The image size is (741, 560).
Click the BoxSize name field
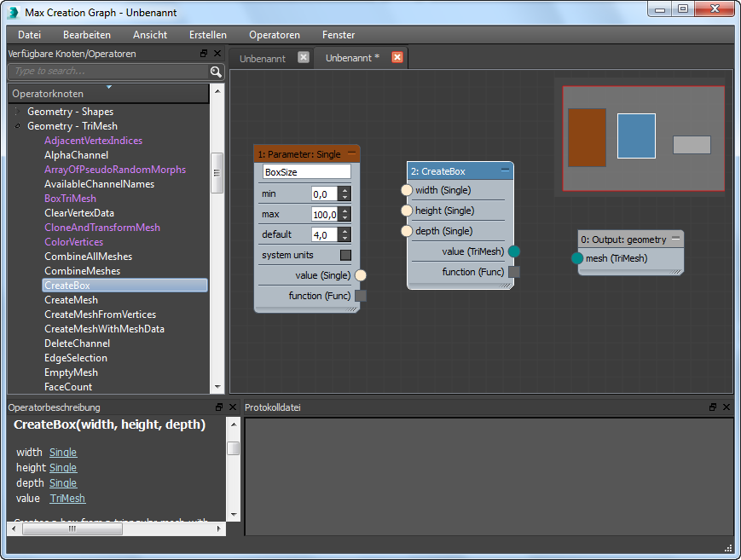[307, 171]
